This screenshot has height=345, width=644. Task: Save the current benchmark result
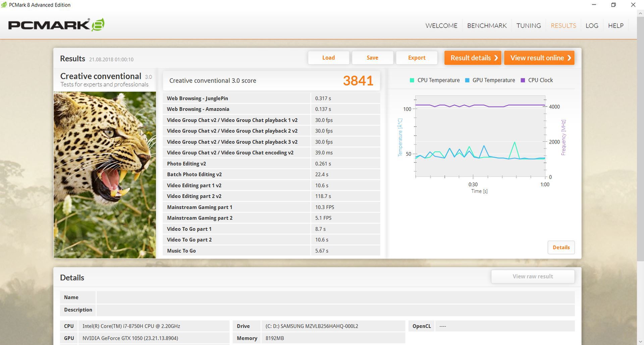click(372, 57)
